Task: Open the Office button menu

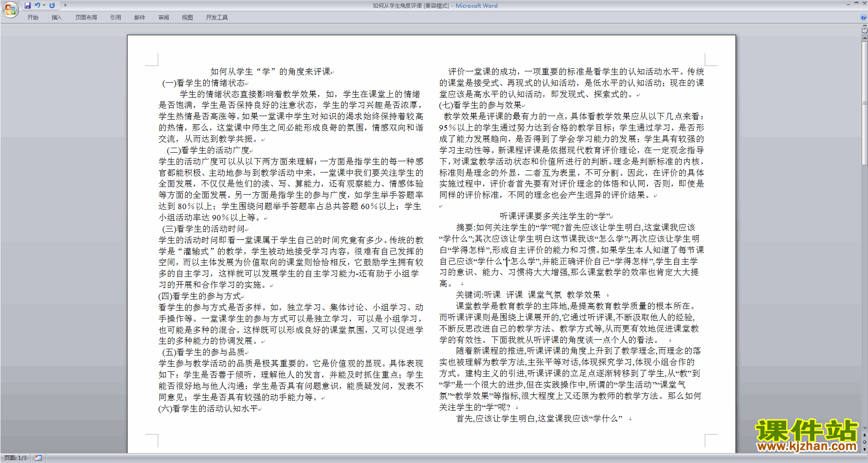Action: click(10, 9)
